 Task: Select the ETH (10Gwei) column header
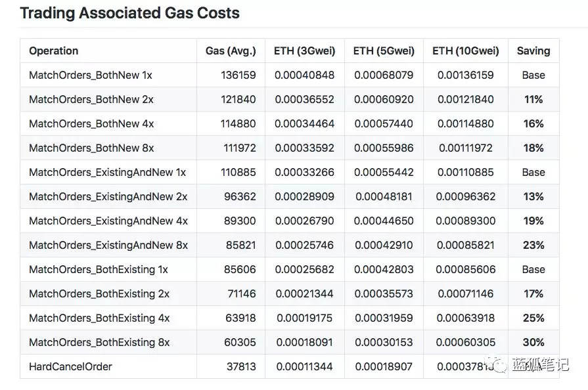pos(465,51)
